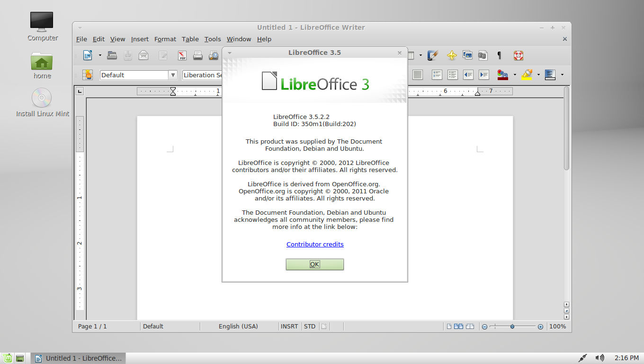Click the document modified indicator icon
This screenshot has width=644, height=364.
[x=324, y=326]
